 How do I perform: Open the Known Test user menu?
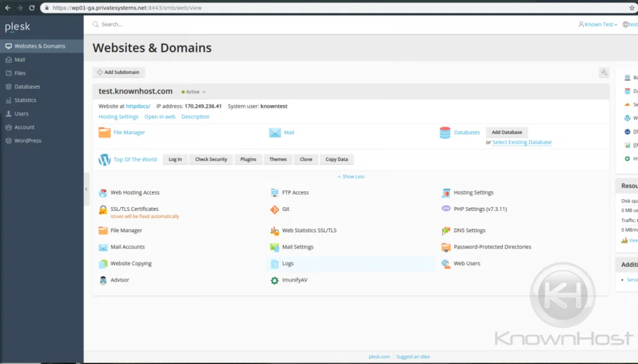598,25
